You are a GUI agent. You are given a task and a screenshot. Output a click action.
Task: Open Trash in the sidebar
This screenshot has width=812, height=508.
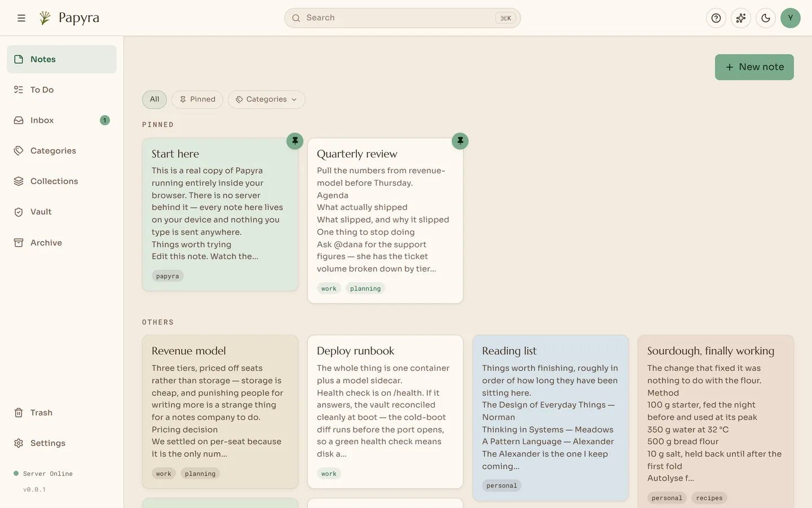tap(61, 413)
